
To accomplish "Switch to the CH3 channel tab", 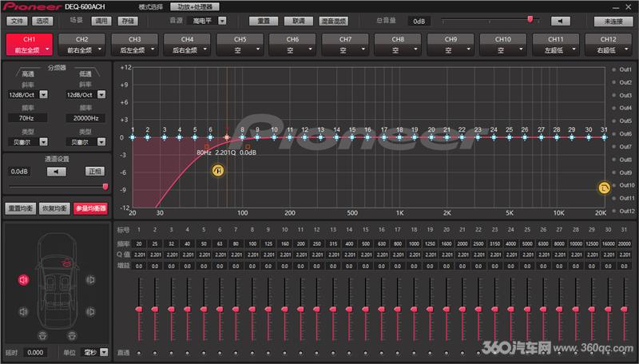I will [x=134, y=45].
